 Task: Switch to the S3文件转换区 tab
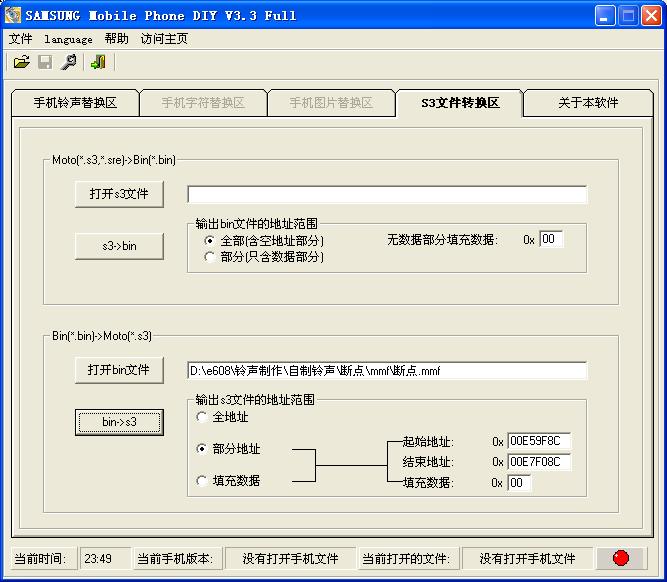click(x=460, y=103)
